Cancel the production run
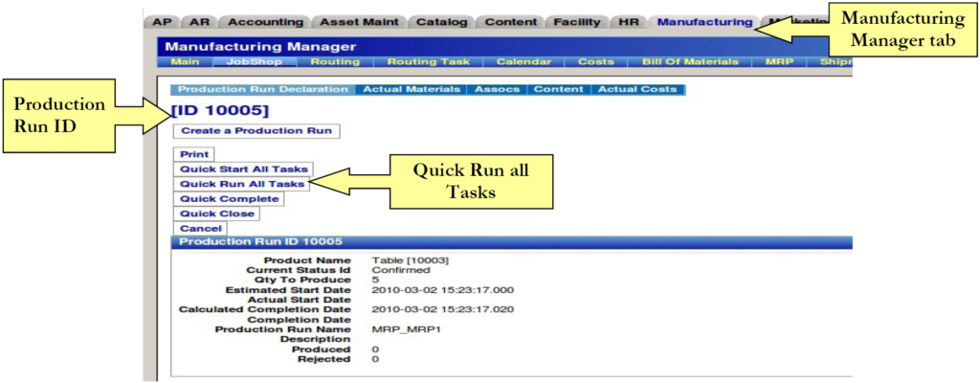Image resolution: width=980 pixels, height=383 pixels. click(200, 229)
